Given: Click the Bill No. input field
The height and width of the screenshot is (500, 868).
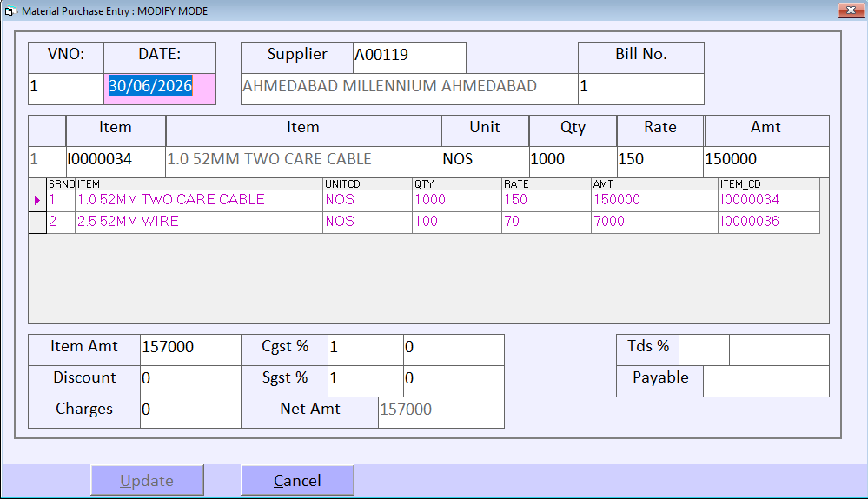Looking at the screenshot, I should (641, 89).
